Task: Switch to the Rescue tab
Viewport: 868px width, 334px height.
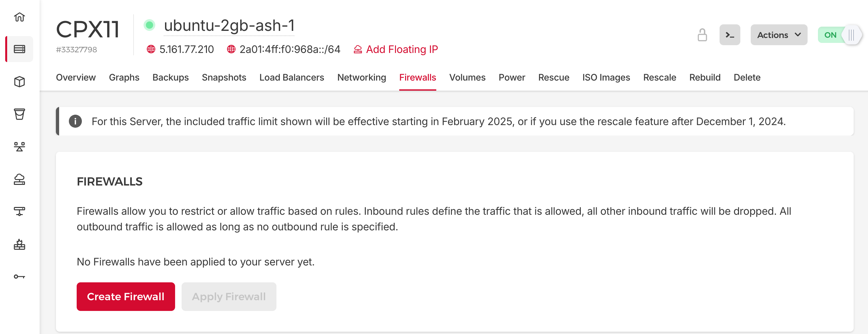Action: (554, 78)
